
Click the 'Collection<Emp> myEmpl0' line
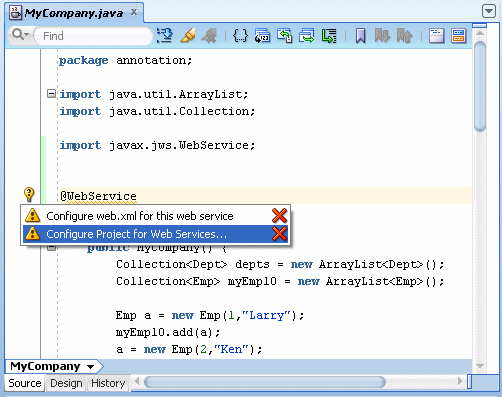tap(280, 281)
